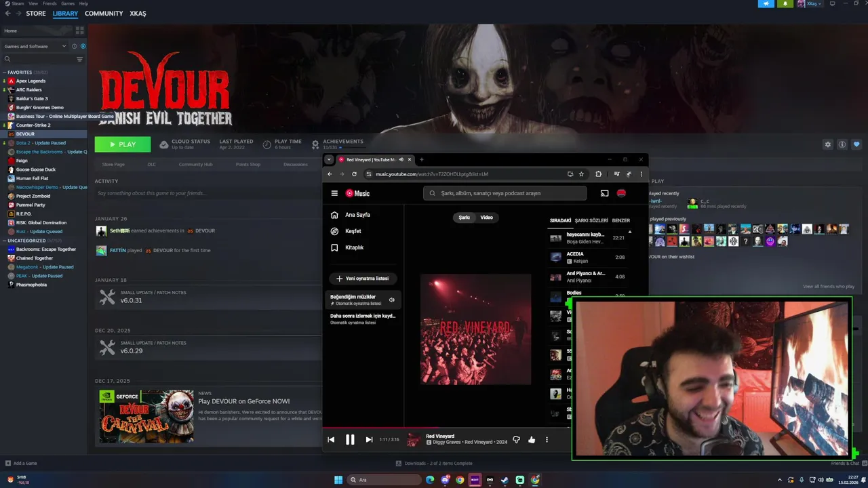This screenshot has height=488, width=868.
Task: Click the DEVOUR cloud status icon
Action: pos(164,144)
